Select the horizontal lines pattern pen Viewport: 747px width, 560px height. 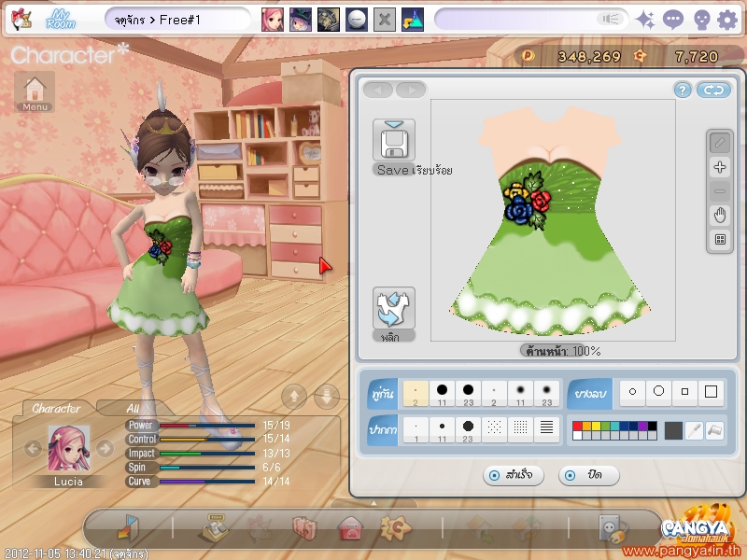pyautogui.click(x=546, y=430)
